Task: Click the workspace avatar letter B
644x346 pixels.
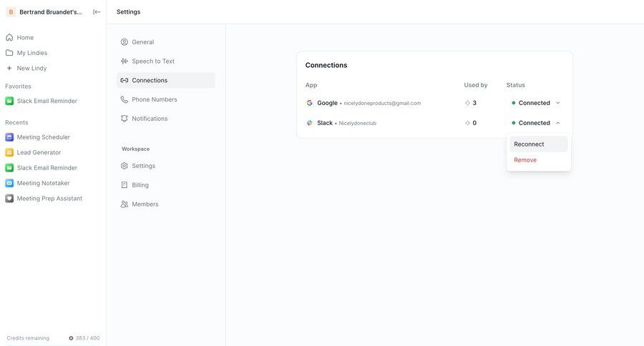Action: click(x=11, y=12)
